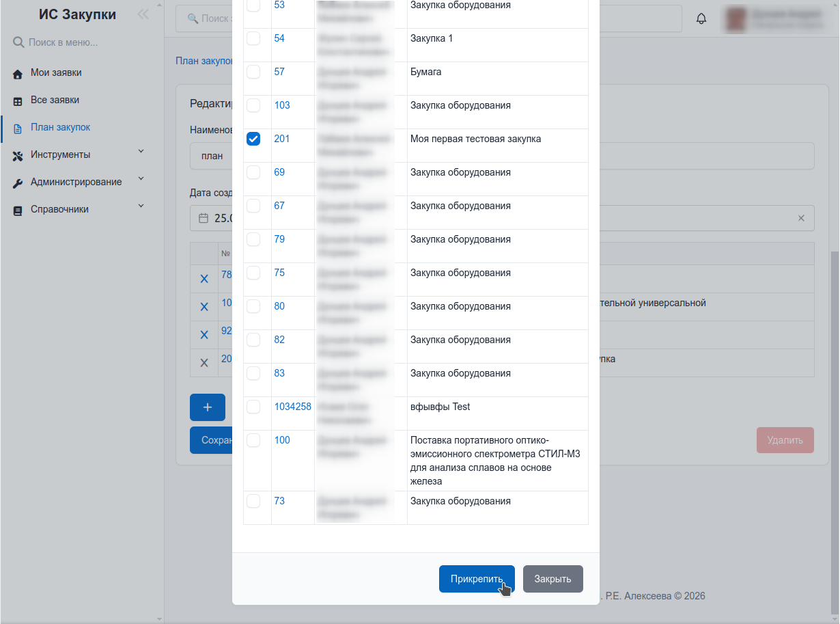Remove the plan row starting with 92
This screenshot has width=840, height=624.
(x=204, y=335)
